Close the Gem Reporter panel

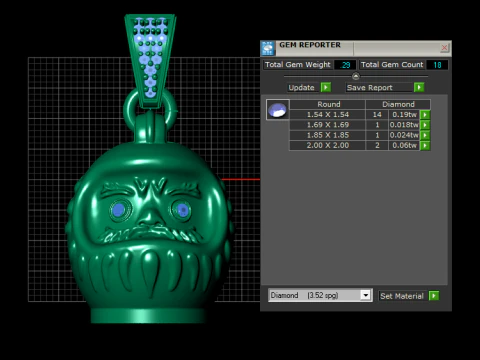(444, 48)
